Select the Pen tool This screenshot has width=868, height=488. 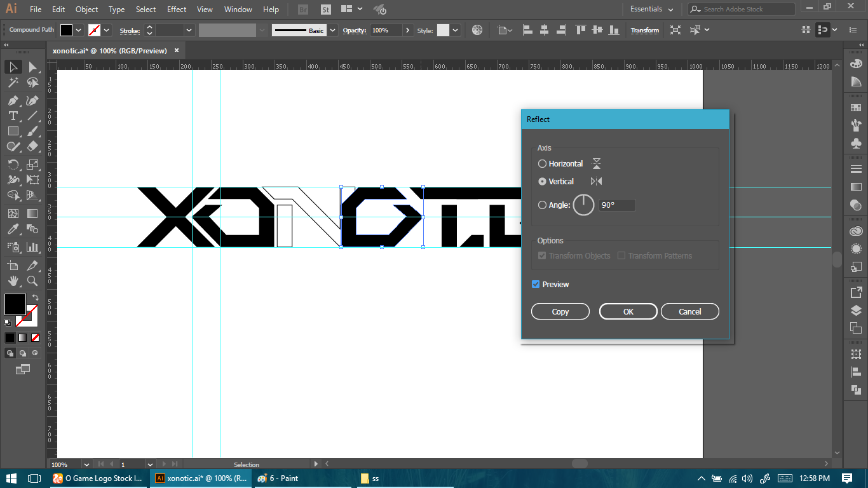[13, 100]
